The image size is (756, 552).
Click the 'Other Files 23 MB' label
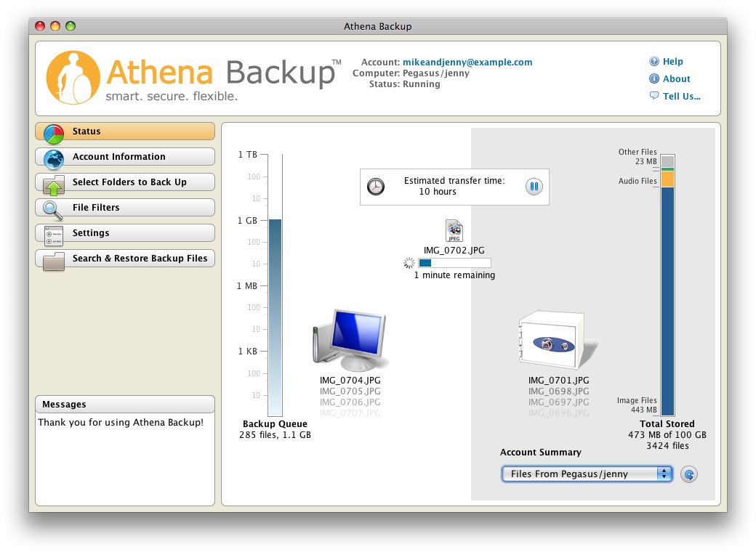click(638, 157)
